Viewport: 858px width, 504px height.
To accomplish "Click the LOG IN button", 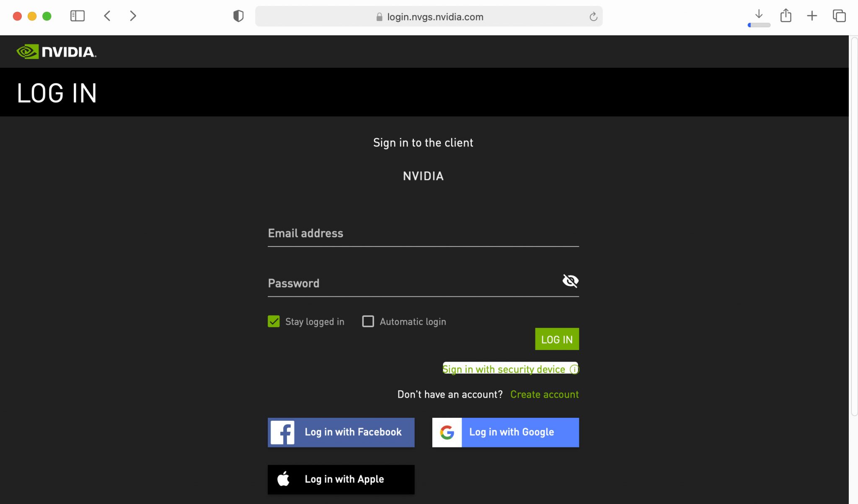I will (x=556, y=339).
